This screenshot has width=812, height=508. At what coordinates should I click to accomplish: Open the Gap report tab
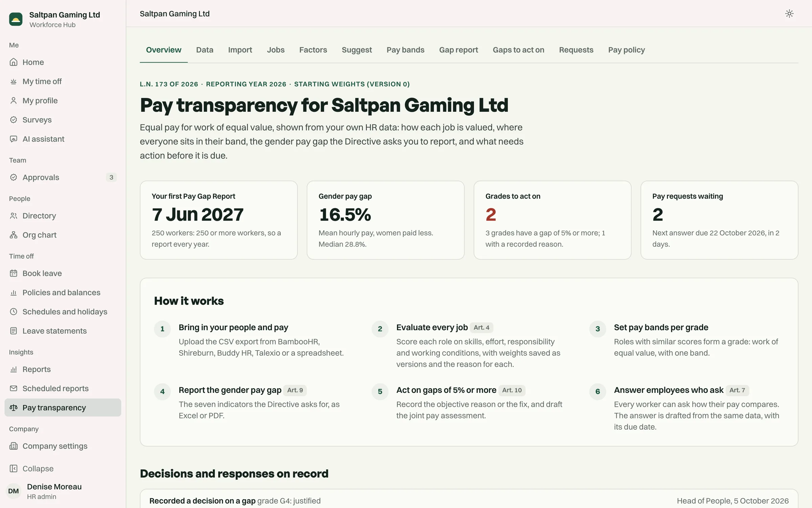tap(458, 50)
